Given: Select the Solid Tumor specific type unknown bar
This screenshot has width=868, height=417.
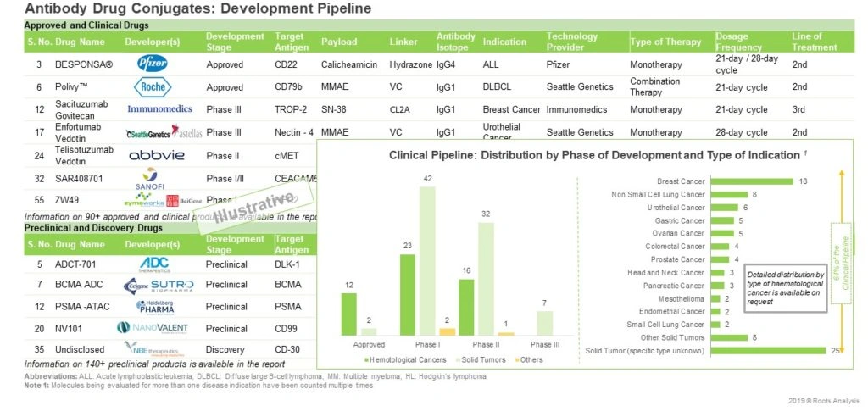Looking at the screenshot, I should (x=768, y=351).
